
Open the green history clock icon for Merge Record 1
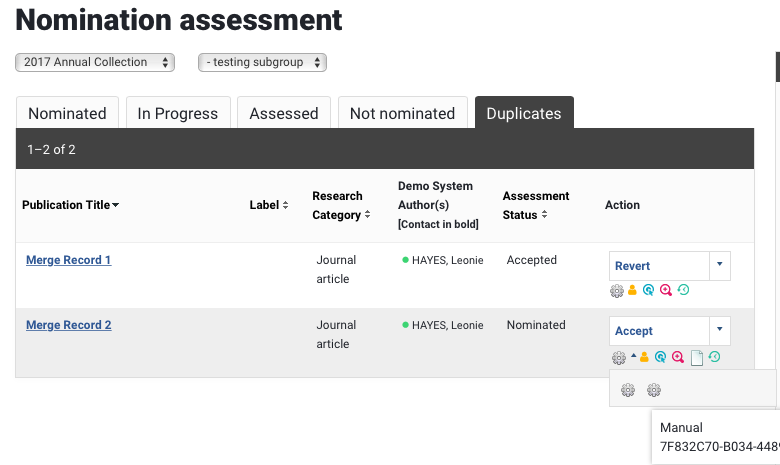[x=683, y=291]
